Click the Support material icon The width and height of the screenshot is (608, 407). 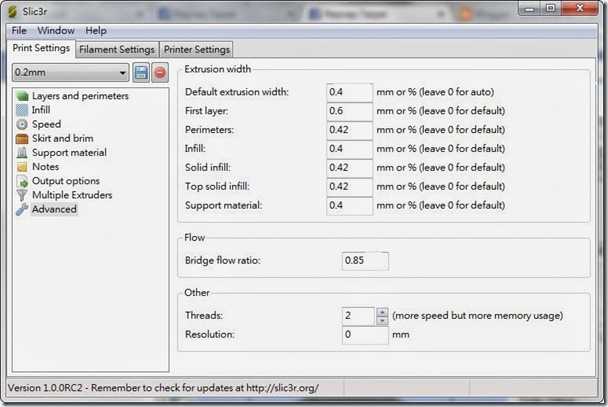click(22, 153)
